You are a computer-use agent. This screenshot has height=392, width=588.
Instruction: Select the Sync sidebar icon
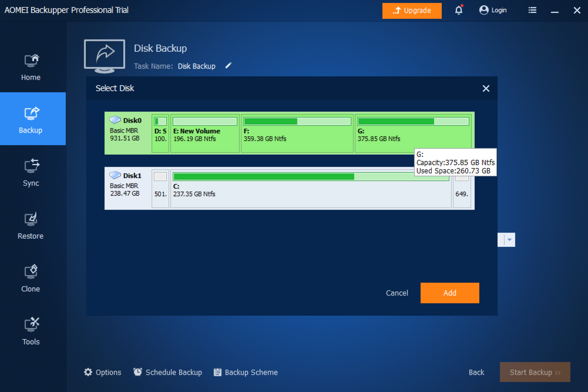tap(31, 172)
